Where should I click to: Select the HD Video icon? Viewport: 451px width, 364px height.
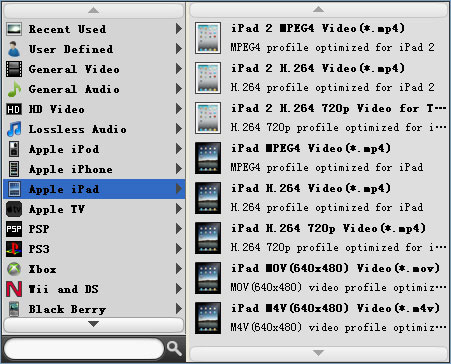click(14, 109)
